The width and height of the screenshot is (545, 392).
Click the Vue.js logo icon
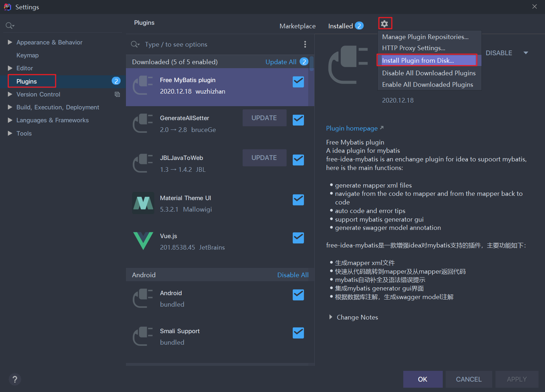[143, 241]
